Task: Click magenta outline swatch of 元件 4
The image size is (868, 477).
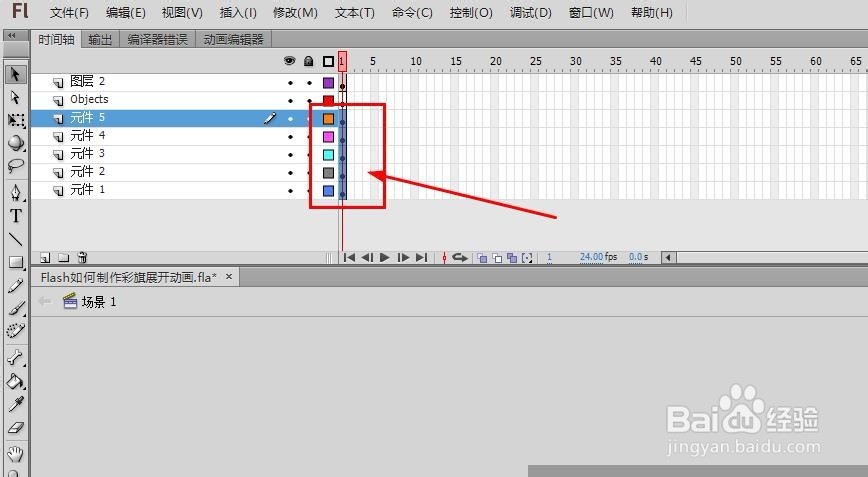Action: click(x=328, y=137)
